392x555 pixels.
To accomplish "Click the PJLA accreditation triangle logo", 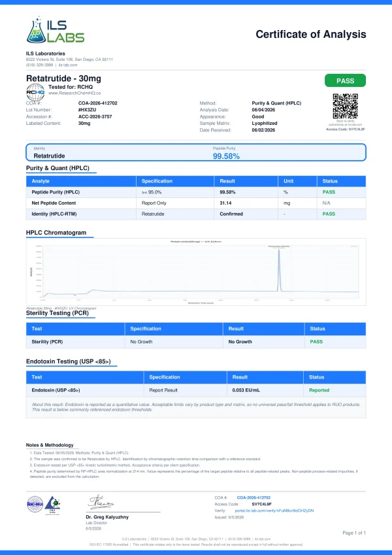I will [52, 505].
